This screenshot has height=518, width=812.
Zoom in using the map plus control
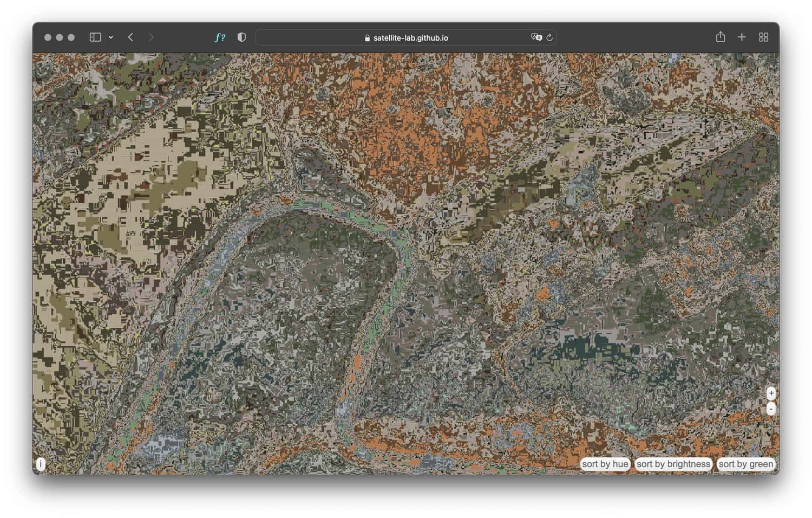[x=771, y=393]
